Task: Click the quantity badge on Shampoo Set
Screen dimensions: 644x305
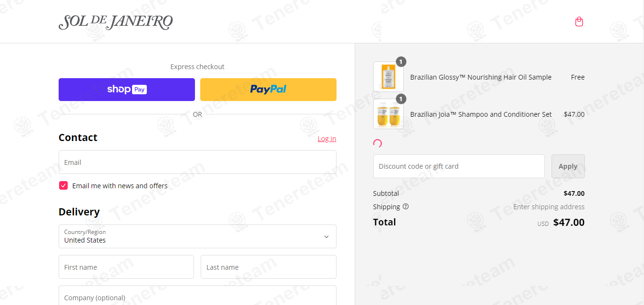Action: (401, 99)
